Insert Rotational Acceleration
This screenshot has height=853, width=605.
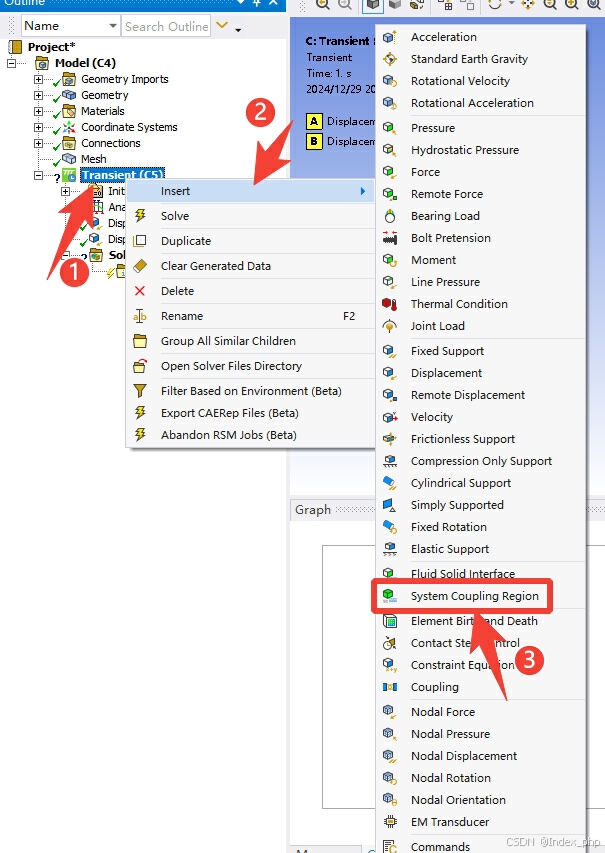click(481, 103)
